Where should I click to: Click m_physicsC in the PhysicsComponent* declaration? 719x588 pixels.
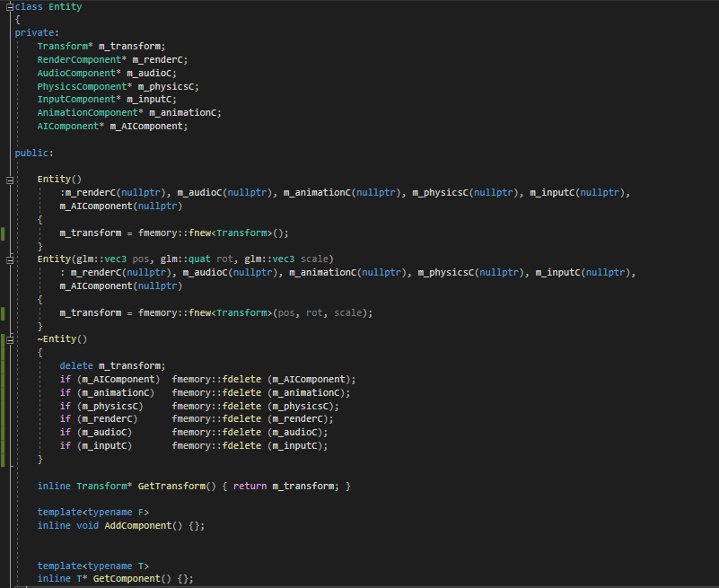166,86
